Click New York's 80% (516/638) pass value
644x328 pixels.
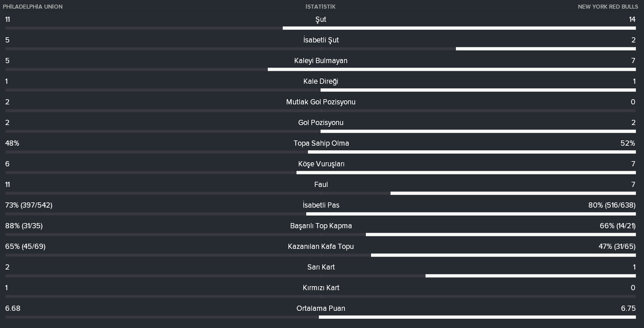pos(612,205)
